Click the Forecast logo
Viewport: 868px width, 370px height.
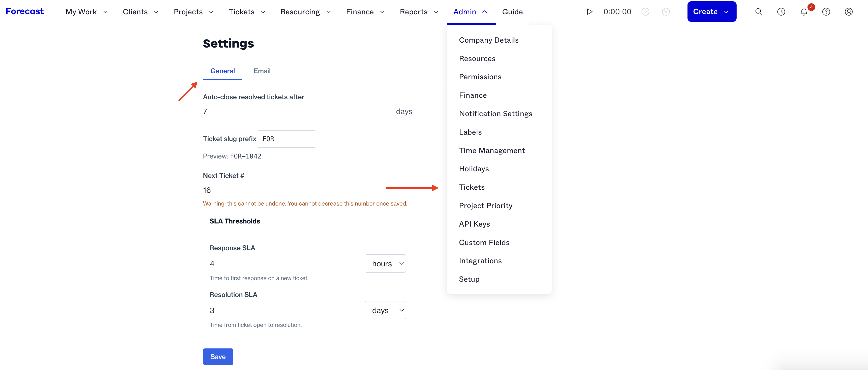pyautogui.click(x=25, y=11)
